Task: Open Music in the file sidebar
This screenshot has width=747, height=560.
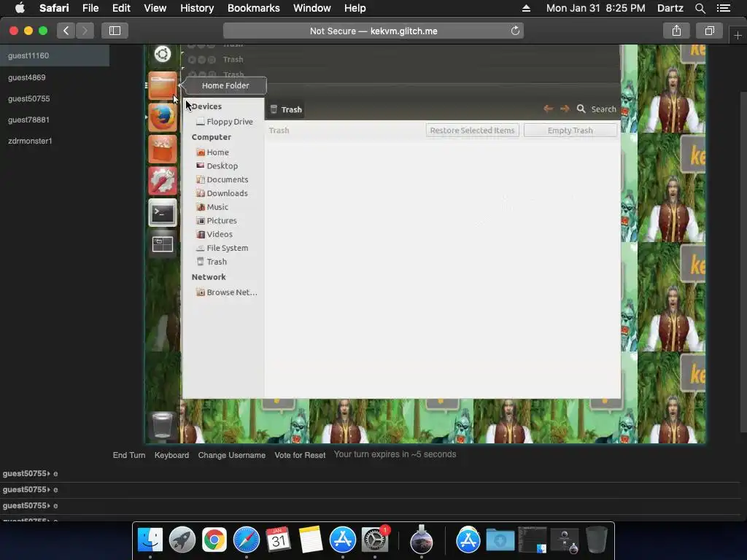Action: click(x=212, y=207)
